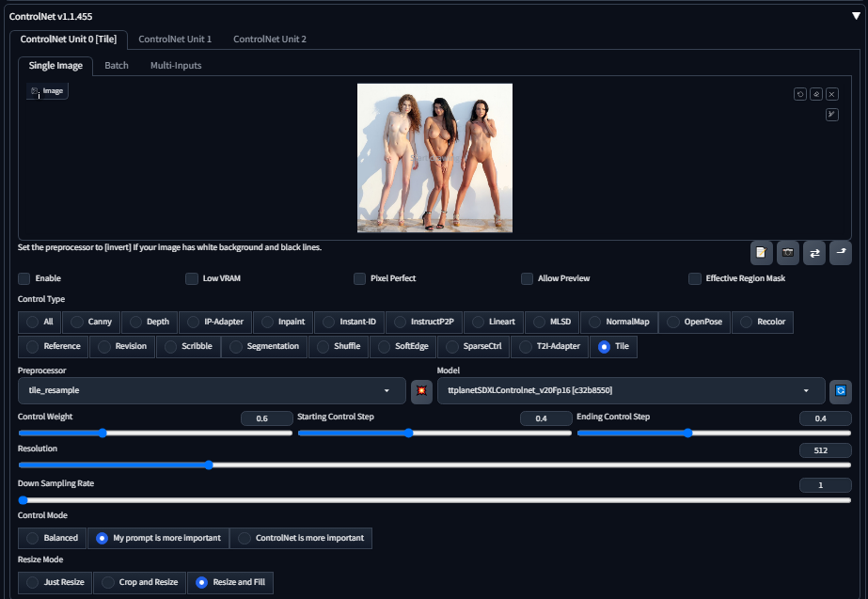The width and height of the screenshot is (868, 599).
Task: Click the Down Sampling Rate value field
Action: pyautogui.click(x=826, y=485)
